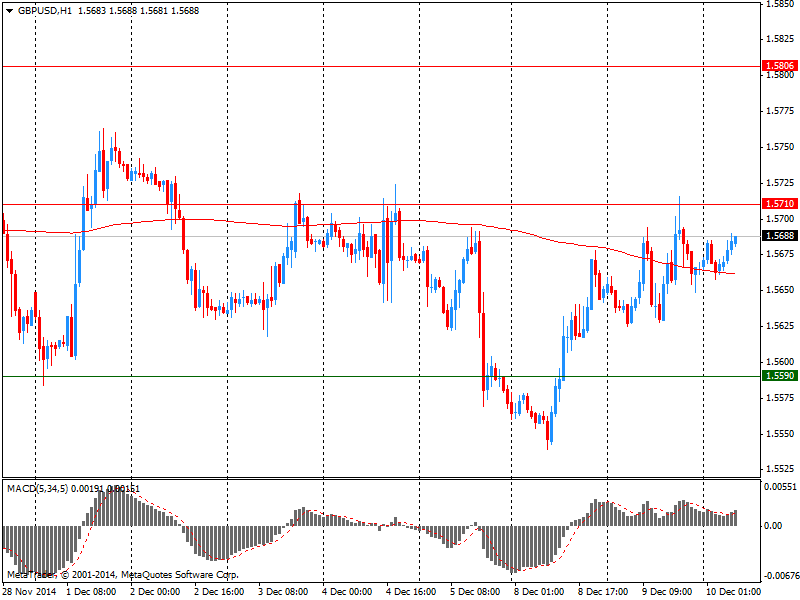Select the 1.5750 price scale value

tap(781, 147)
